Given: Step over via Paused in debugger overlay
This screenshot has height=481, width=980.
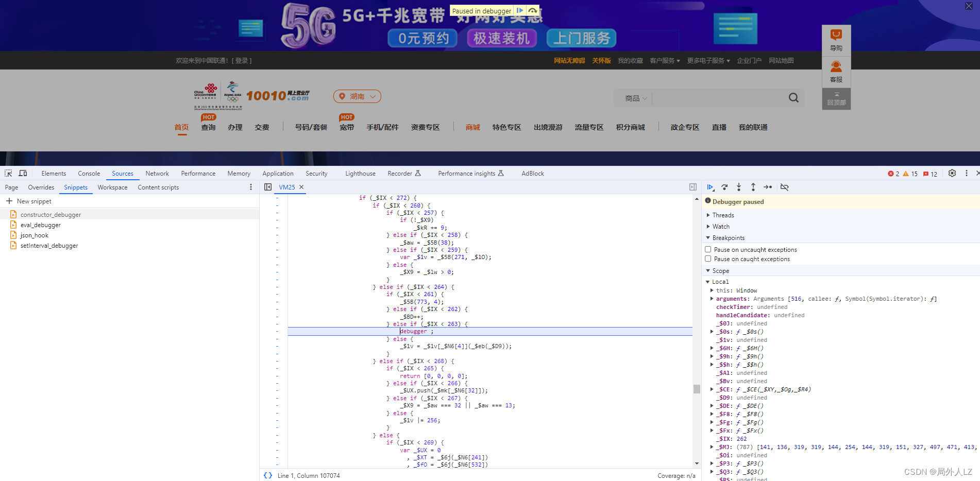Looking at the screenshot, I should 533,10.
